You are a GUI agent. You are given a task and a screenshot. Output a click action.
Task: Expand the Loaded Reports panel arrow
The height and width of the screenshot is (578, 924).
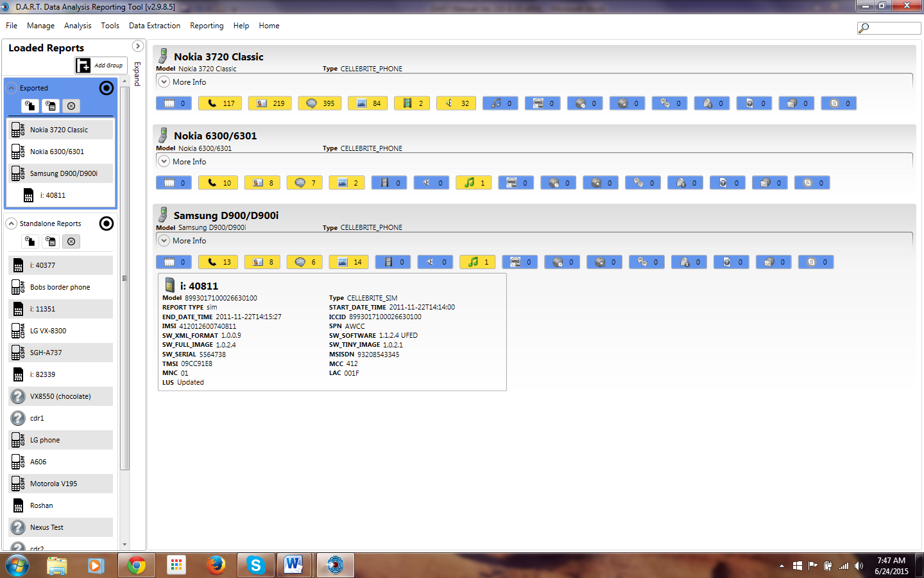(x=137, y=46)
